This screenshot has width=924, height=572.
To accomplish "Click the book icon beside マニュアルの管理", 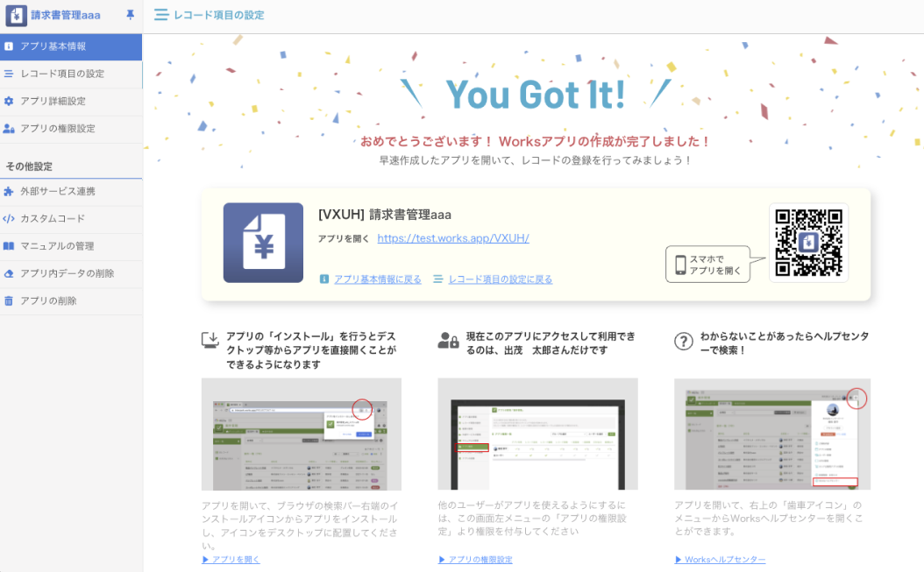I will (9, 245).
